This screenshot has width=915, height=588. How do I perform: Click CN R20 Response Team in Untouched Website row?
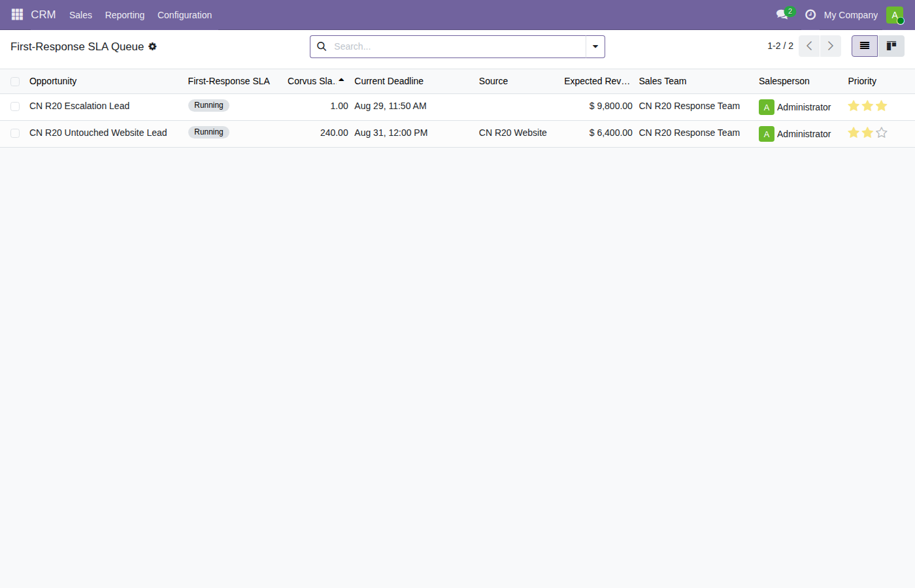[690, 133]
